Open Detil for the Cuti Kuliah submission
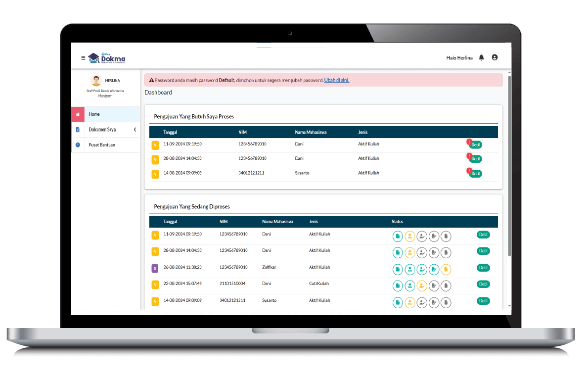This screenshot has width=588, height=382. pos(483,285)
